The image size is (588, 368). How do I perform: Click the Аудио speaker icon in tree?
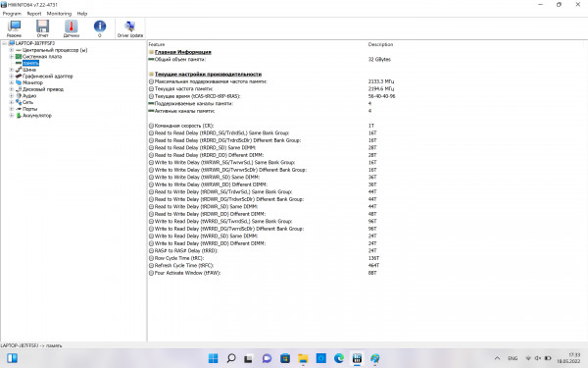[19, 96]
